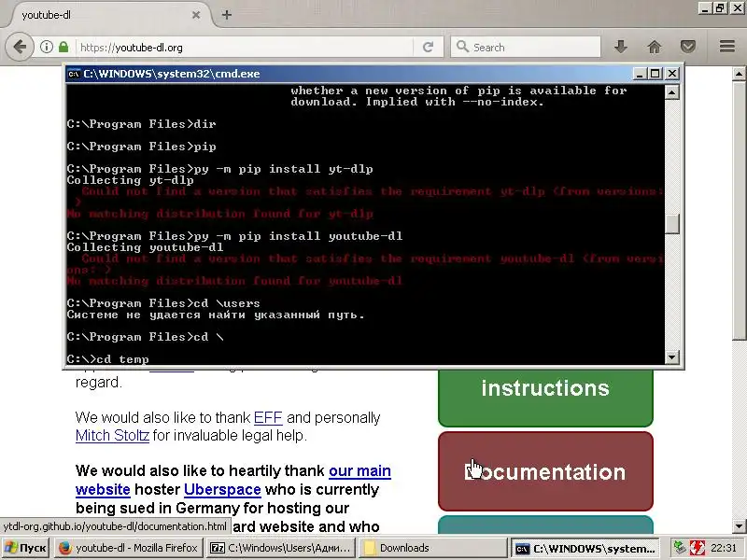
Task: Click 'C:\>cd temp' prompt line
Action: [107, 359]
